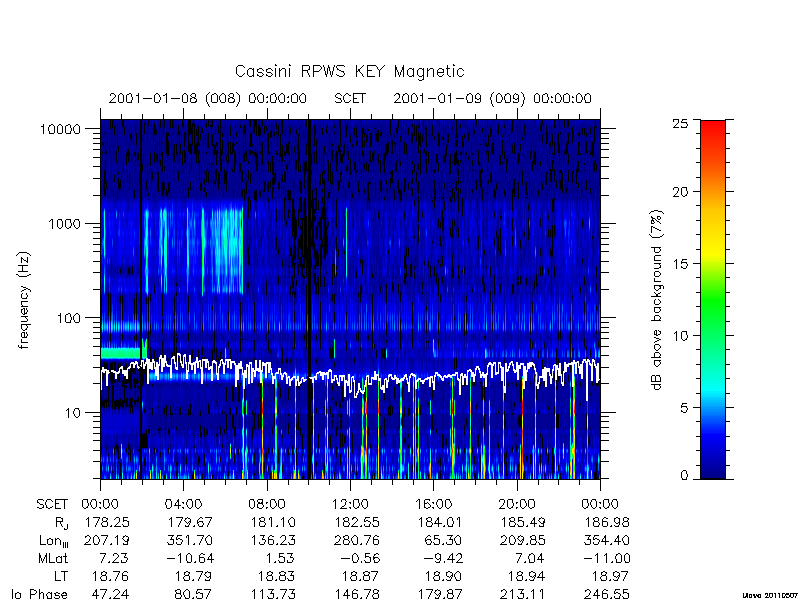
Task: Click the colorbar value 10
Action: 680,336
